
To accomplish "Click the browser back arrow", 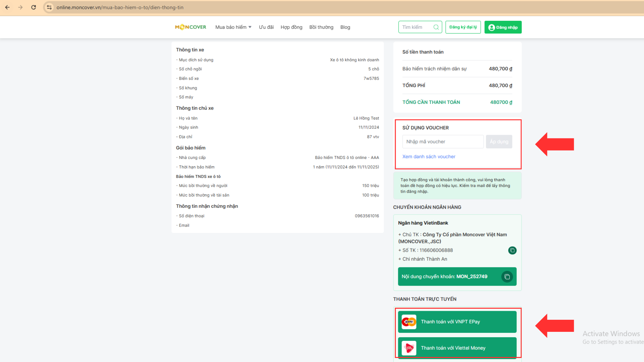I will point(7,7).
